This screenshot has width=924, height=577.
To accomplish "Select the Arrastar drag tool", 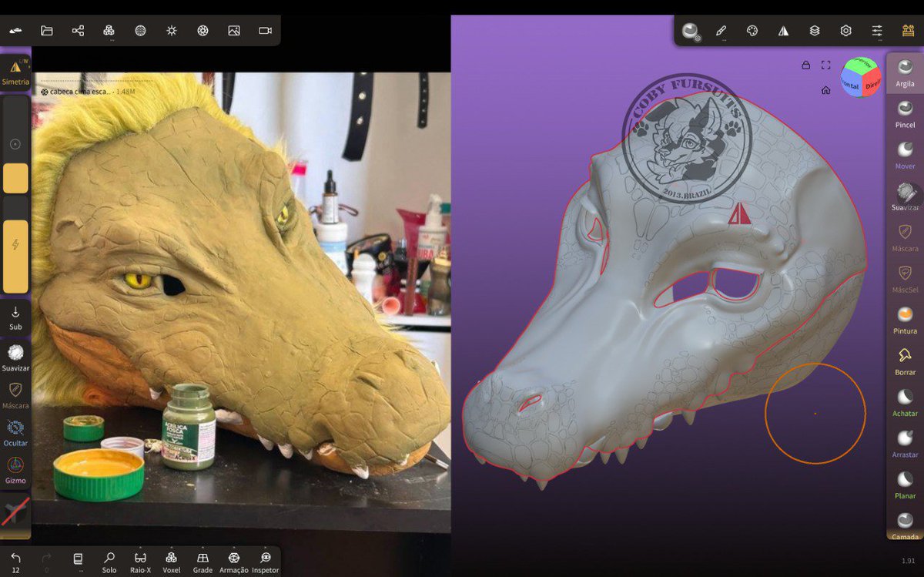I will [906, 444].
